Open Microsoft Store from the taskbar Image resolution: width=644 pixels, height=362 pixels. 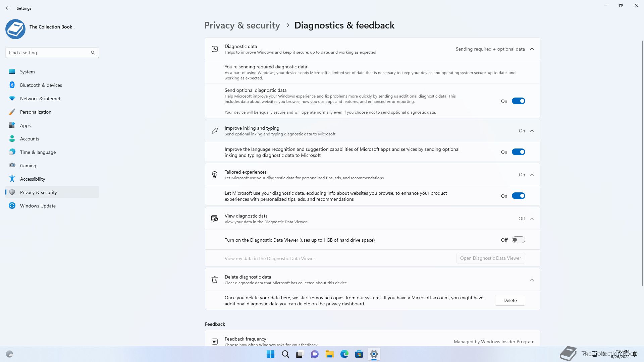tap(359, 354)
